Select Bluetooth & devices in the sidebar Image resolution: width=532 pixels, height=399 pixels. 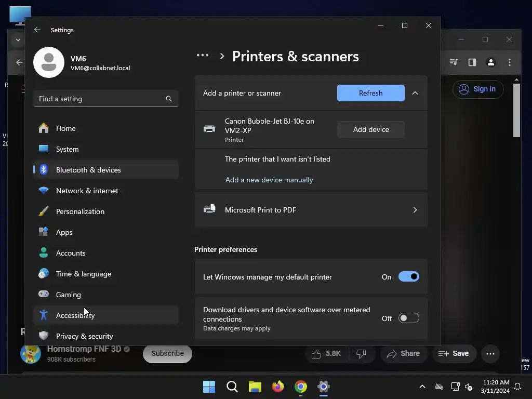(x=106, y=170)
